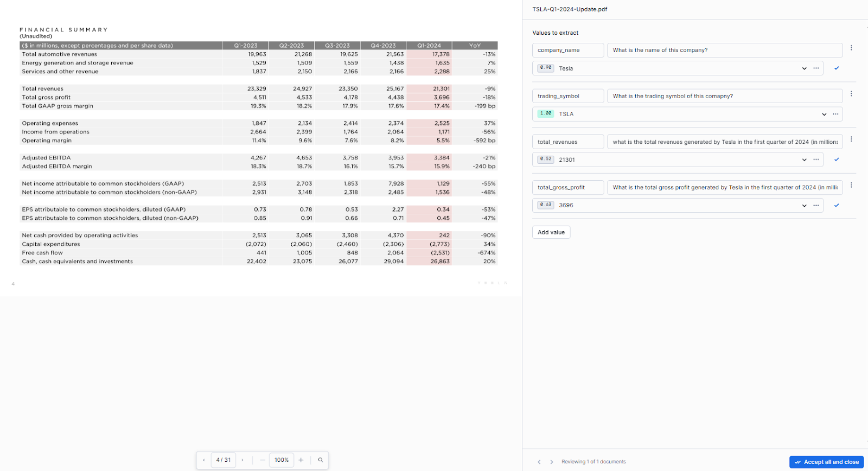
Task: Zoom out with the minus icon
Action: pyautogui.click(x=263, y=460)
